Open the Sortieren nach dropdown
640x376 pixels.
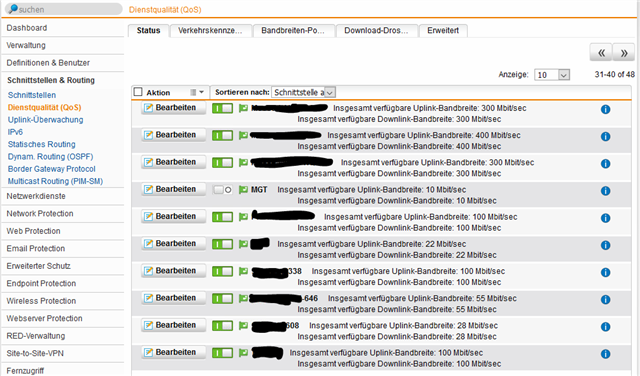pyautogui.click(x=303, y=92)
